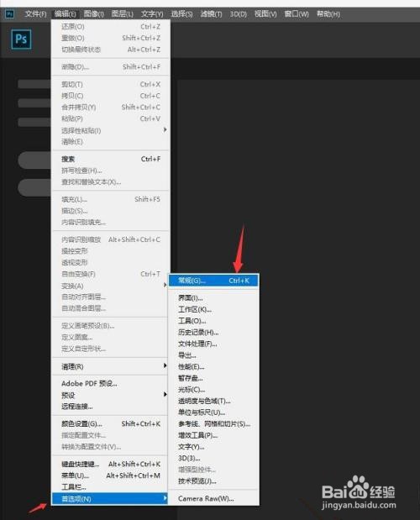
Task: Open the 文件(F) menu
Action: [36, 14]
